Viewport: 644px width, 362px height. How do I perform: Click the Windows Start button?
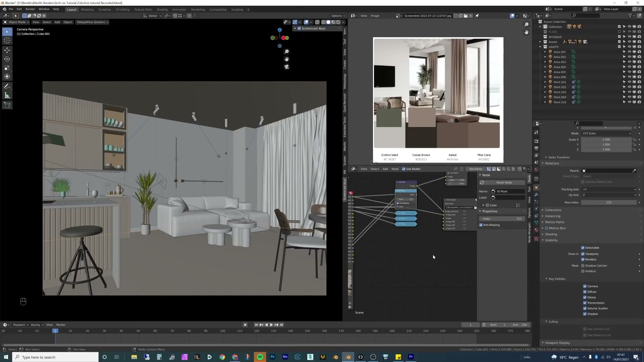6,357
